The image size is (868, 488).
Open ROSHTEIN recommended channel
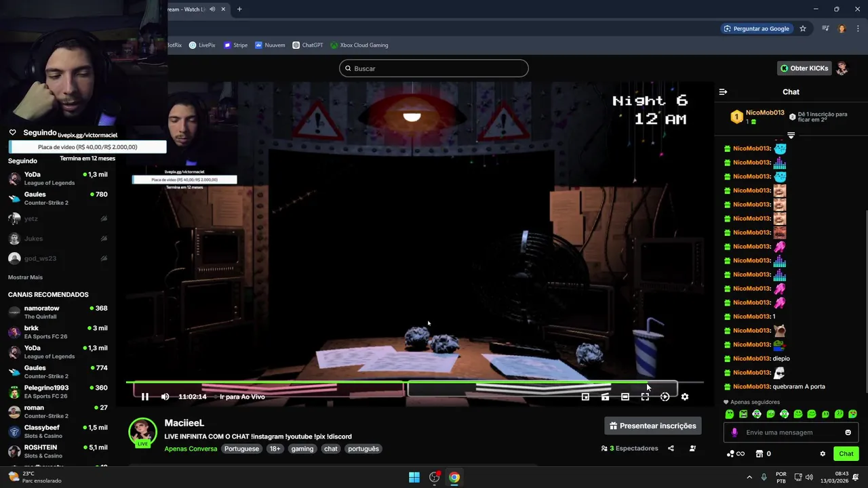click(x=58, y=451)
